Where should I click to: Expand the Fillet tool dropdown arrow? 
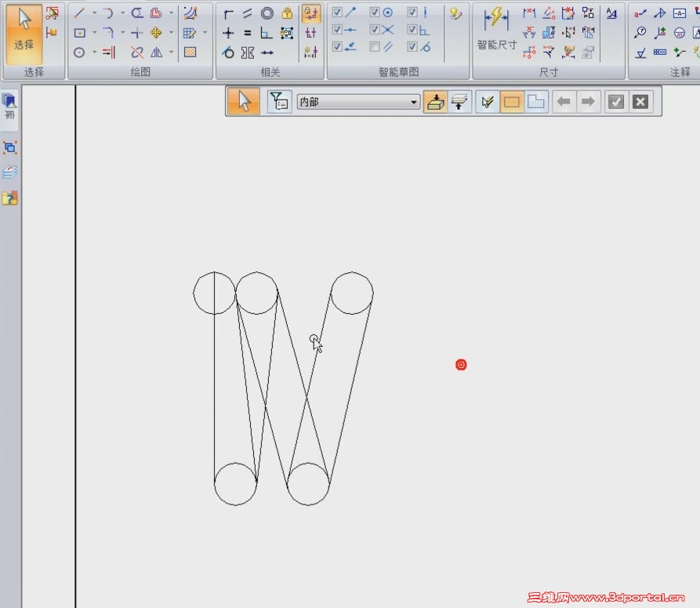pos(123,33)
